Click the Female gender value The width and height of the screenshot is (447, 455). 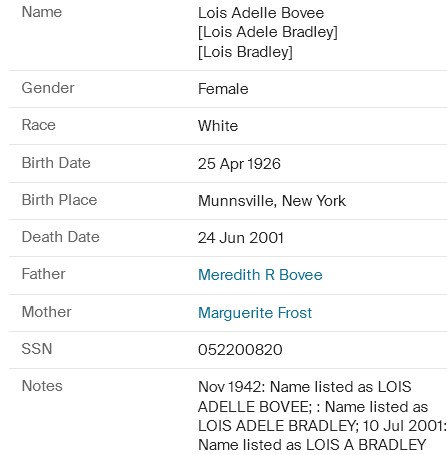223,89
